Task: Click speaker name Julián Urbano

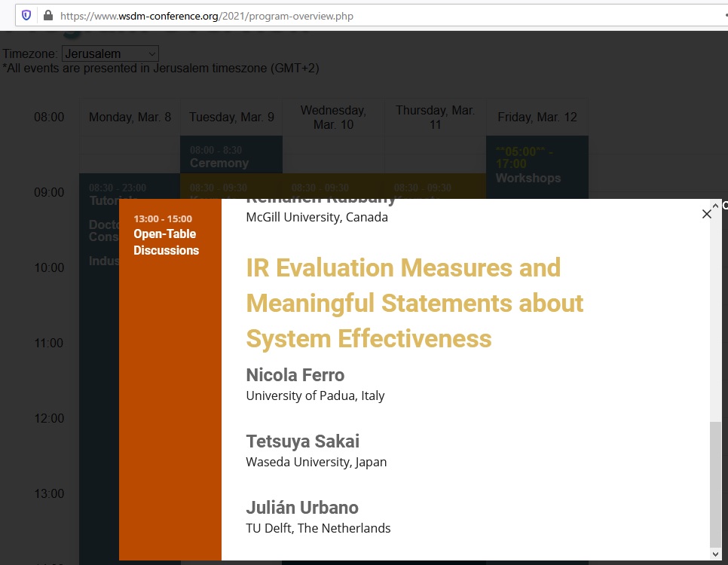Action: click(x=302, y=508)
